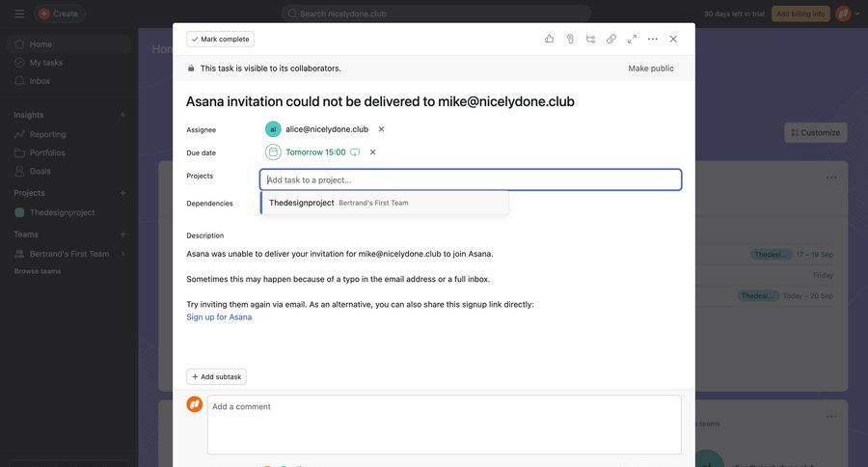Image resolution: width=868 pixels, height=467 pixels.
Task: Click Browse teams link
Action: point(38,271)
